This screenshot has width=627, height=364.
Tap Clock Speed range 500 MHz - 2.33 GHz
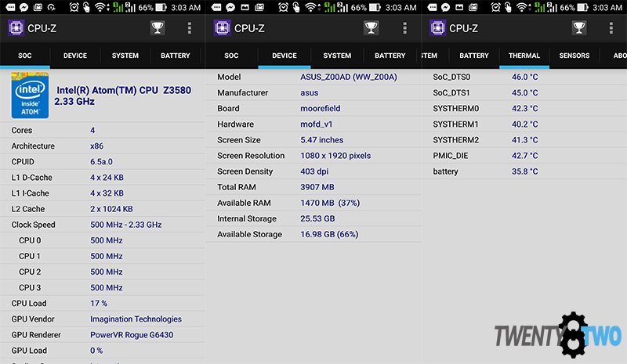[126, 225]
